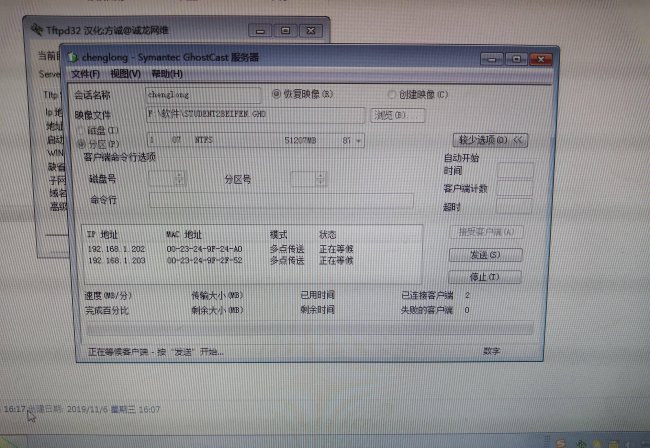
Task: Click the 自动开始 时间 field
Action: click(515, 171)
